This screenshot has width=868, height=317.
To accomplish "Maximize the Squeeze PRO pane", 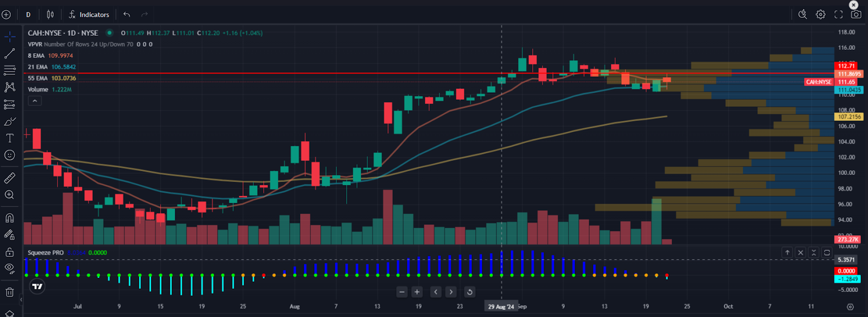I will [x=827, y=253].
